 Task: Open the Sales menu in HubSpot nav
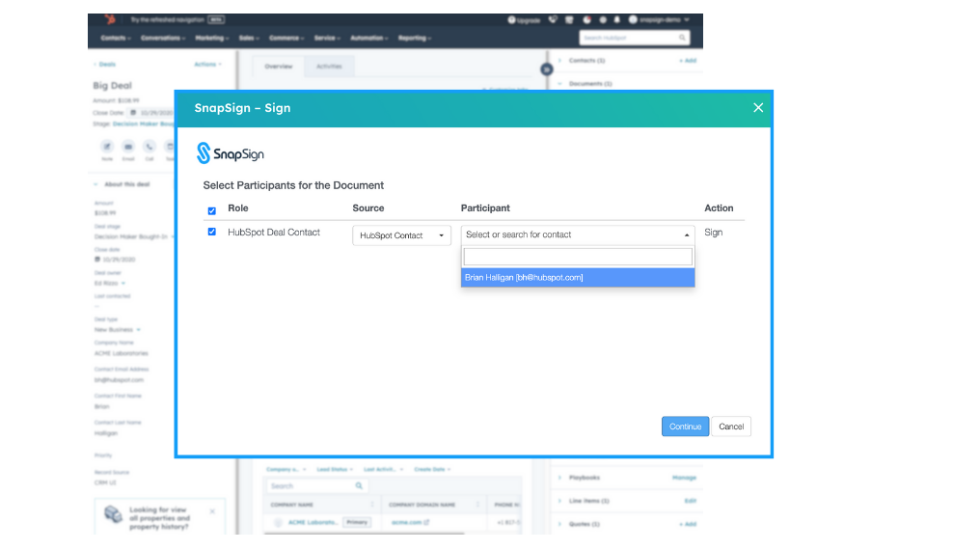point(249,39)
